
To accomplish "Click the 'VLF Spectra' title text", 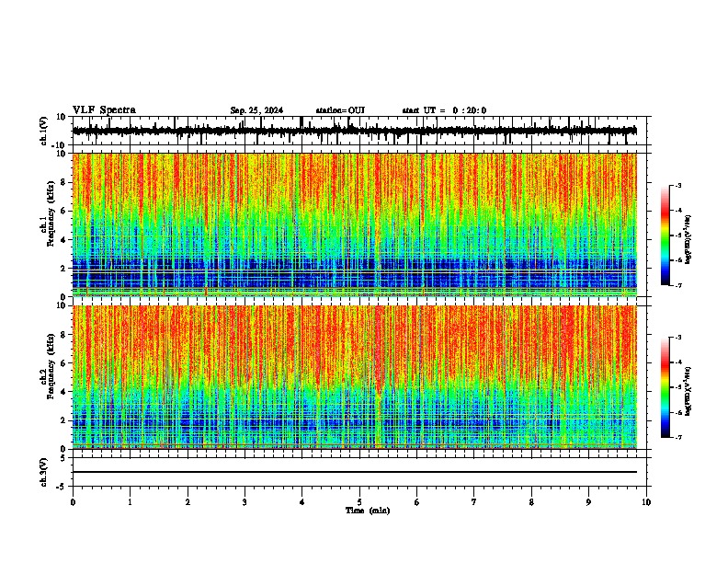I will coord(104,110).
